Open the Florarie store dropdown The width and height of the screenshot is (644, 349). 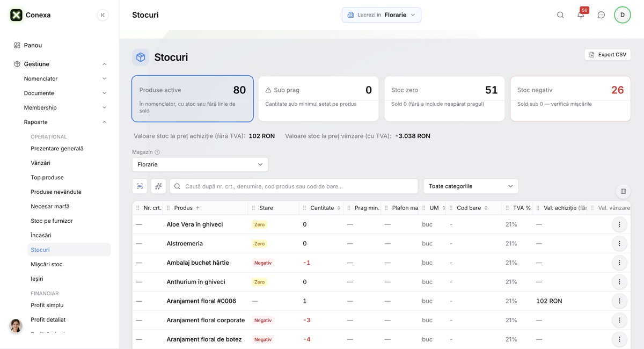pyautogui.click(x=200, y=165)
